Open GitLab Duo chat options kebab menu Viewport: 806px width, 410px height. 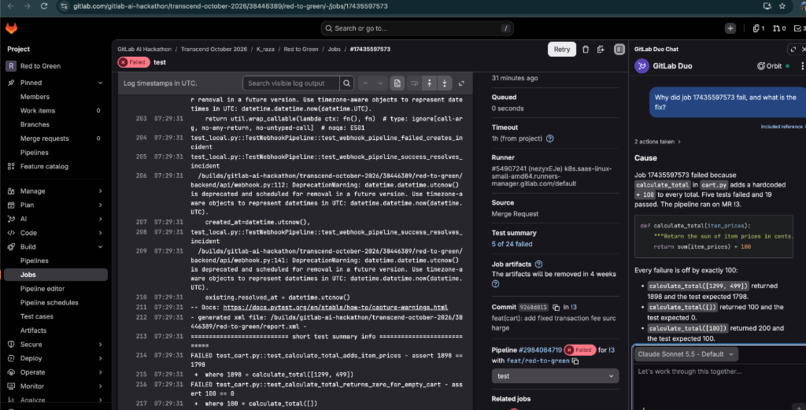[x=802, y=66]
